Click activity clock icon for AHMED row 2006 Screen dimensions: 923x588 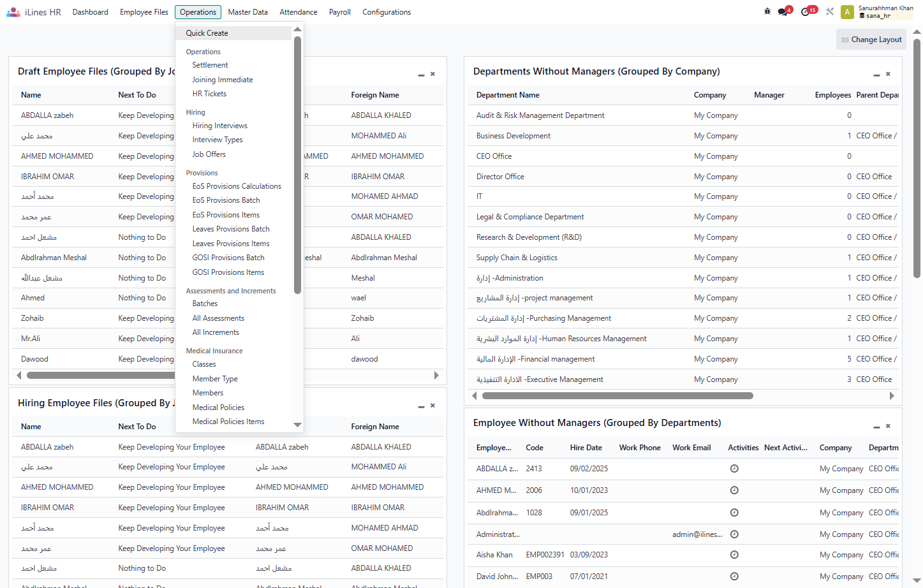point(734,490)
